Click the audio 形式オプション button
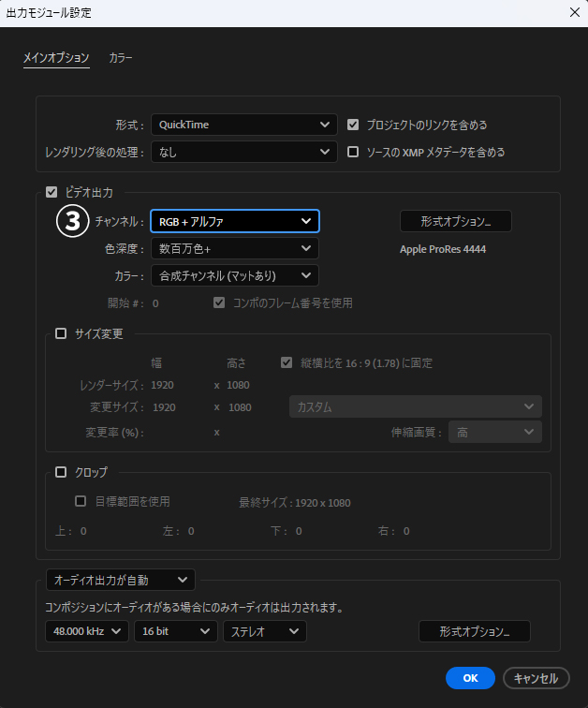Viewport: 588px width, 708px height. click(x=475, y=632)
